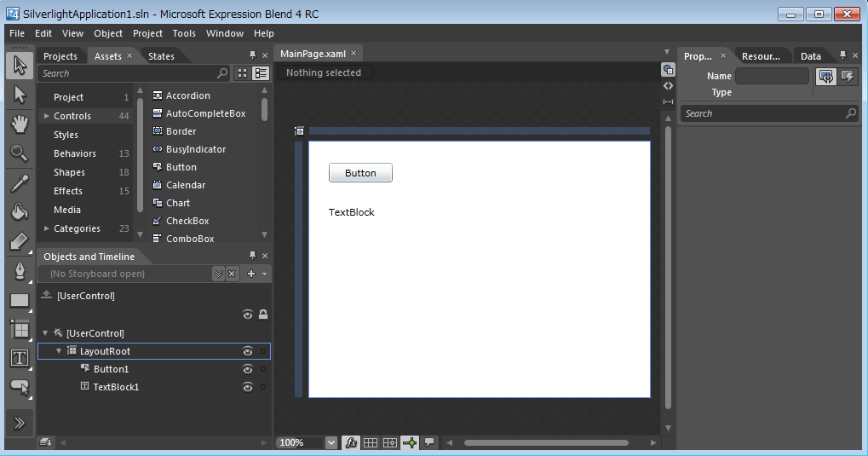Hide Button1 with its eye icon

pyautogui.click(x=247, y=369)
